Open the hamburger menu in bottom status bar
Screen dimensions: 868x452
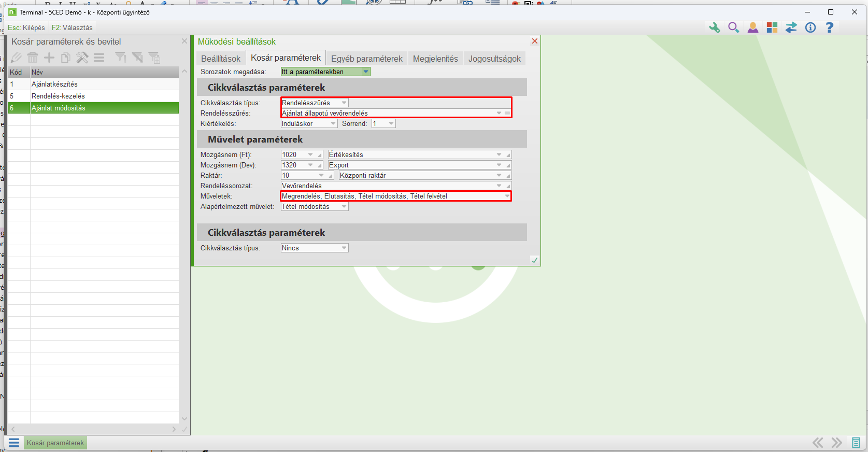pyautogui.click(x=14, y=443)
